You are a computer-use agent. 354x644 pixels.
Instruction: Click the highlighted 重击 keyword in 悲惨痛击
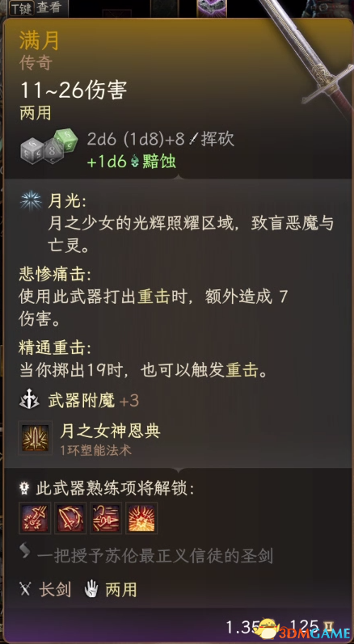pyautogui.click(x=154, y=297)
